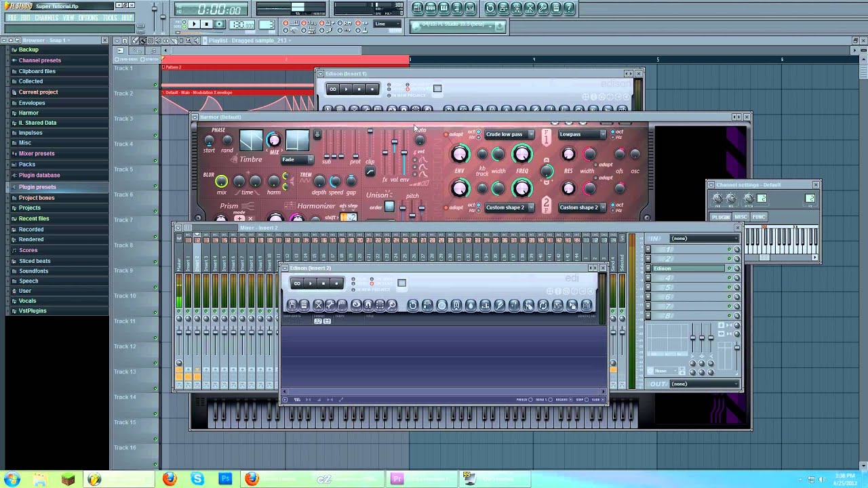Toggle FREEZE option in Edison (Insert 2)

(530, 400)
